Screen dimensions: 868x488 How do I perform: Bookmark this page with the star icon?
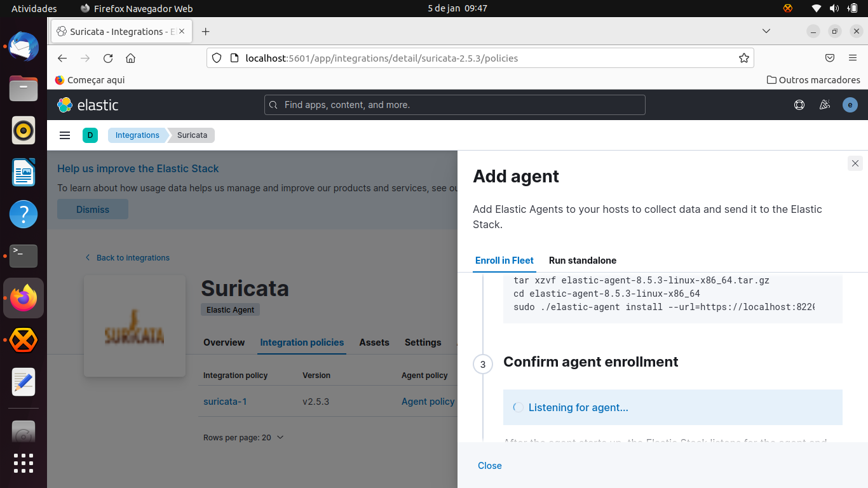point(744,58)
